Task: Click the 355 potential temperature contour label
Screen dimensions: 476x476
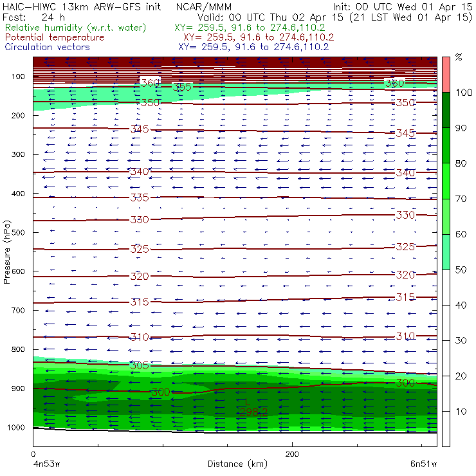Action: [x=182, y=87]
